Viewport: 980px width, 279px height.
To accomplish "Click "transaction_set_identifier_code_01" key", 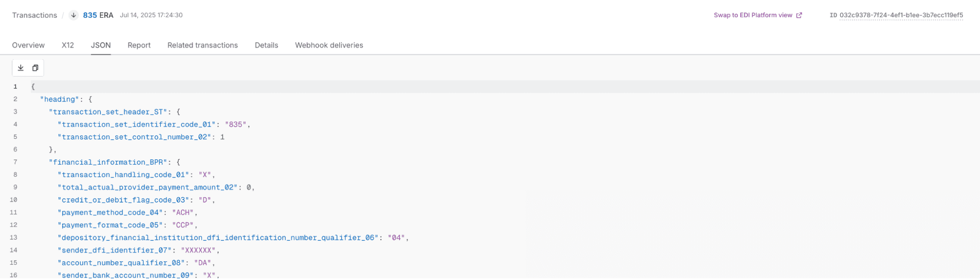I will [x=137, y=125].
